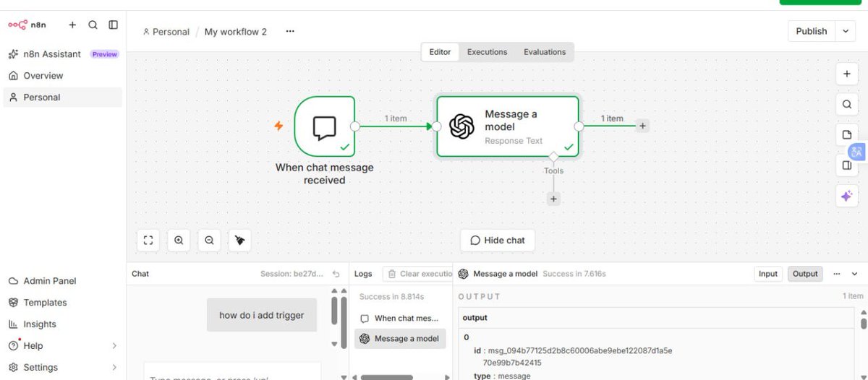The width and height of the screenshot is (868, 380).
Task: Click the orange lightning trigger icon
Action: [x=278, y=126]
